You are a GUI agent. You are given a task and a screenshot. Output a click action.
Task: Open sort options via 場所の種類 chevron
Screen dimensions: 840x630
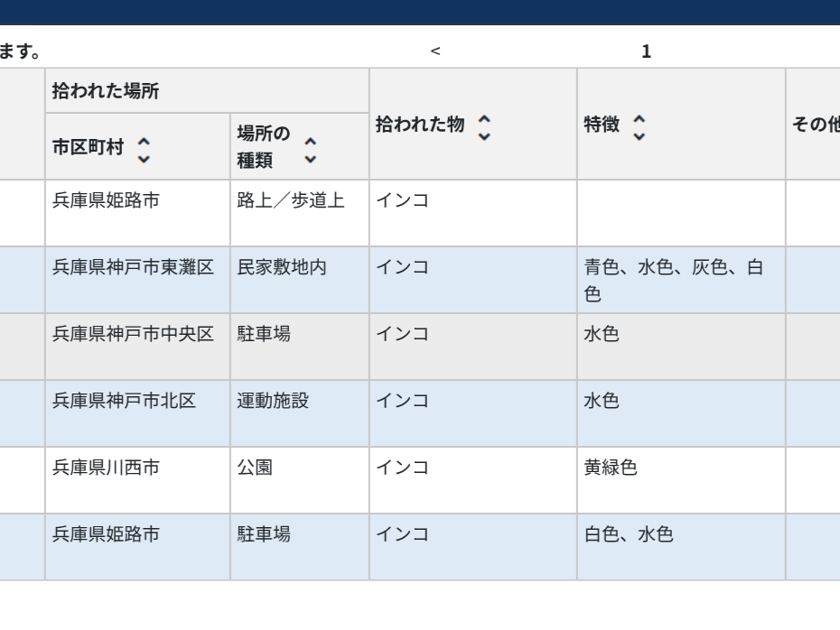pyautogui.click(x=312, y=149)
